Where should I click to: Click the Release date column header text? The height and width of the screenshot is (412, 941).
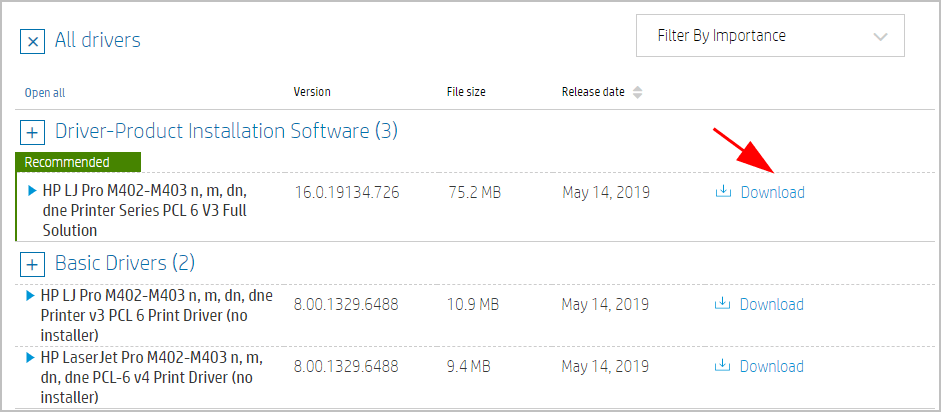pos(593,92)
